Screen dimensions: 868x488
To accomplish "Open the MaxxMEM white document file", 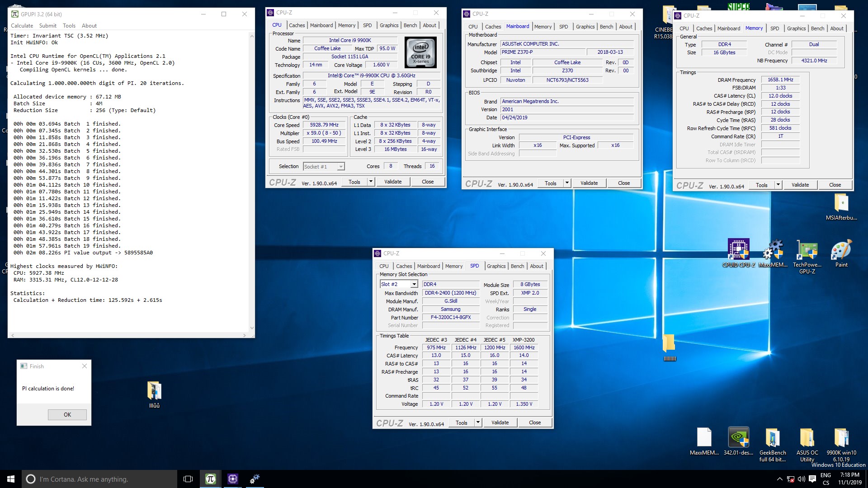I will 704,441.
